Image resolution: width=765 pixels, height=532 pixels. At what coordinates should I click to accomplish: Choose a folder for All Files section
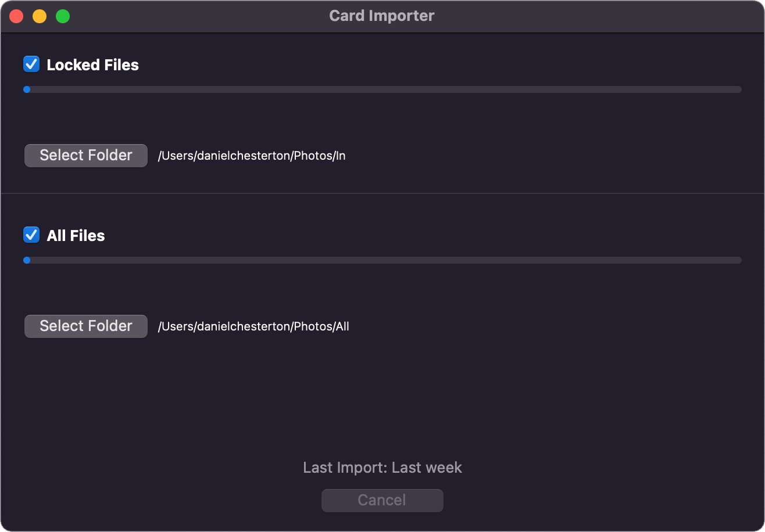coord(85,326)
